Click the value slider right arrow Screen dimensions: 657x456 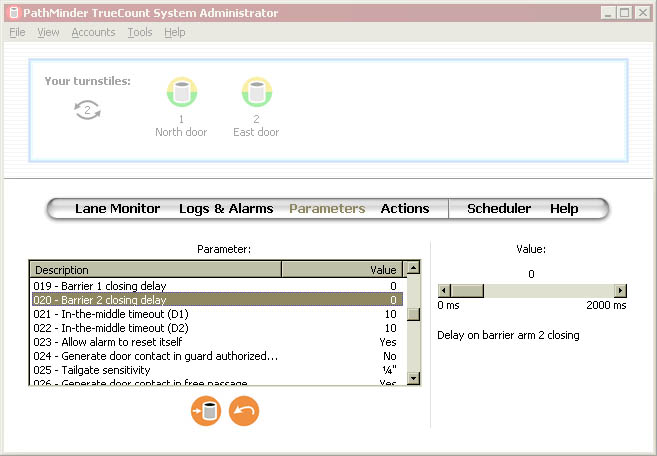pos(620,290)
